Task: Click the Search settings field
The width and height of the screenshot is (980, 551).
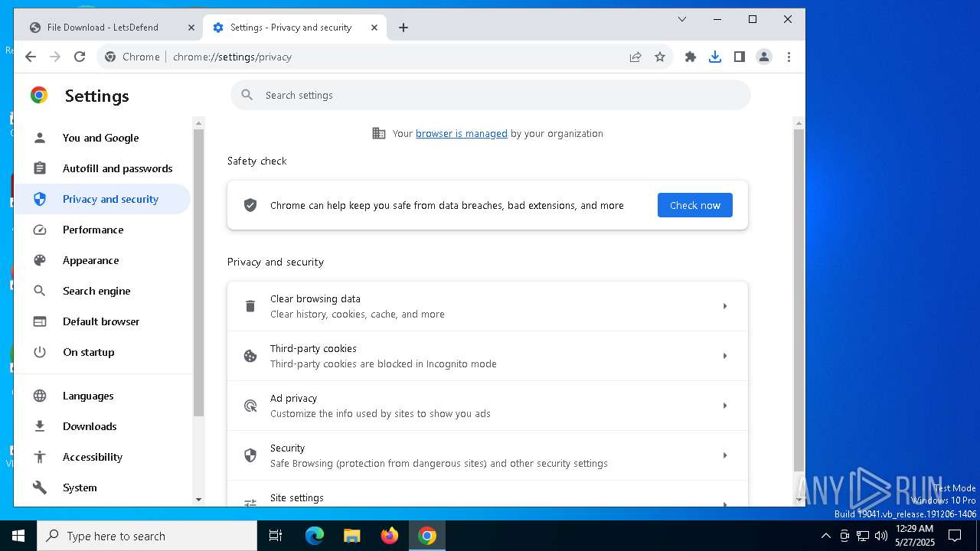Action: pyautogui.click(x=491, y=95)
